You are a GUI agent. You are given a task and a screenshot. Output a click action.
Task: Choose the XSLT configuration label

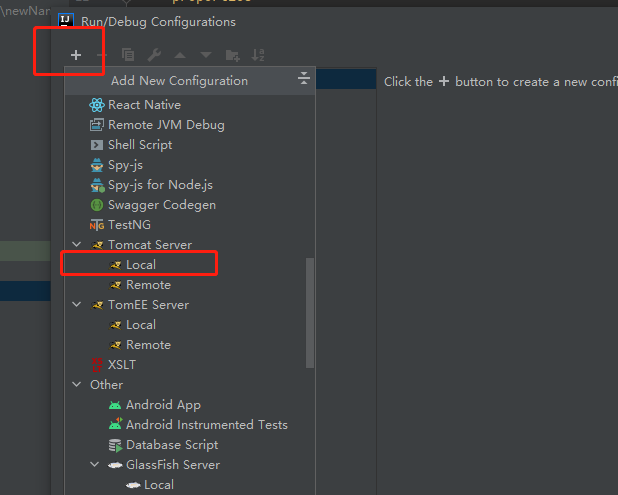coord(122,365)
